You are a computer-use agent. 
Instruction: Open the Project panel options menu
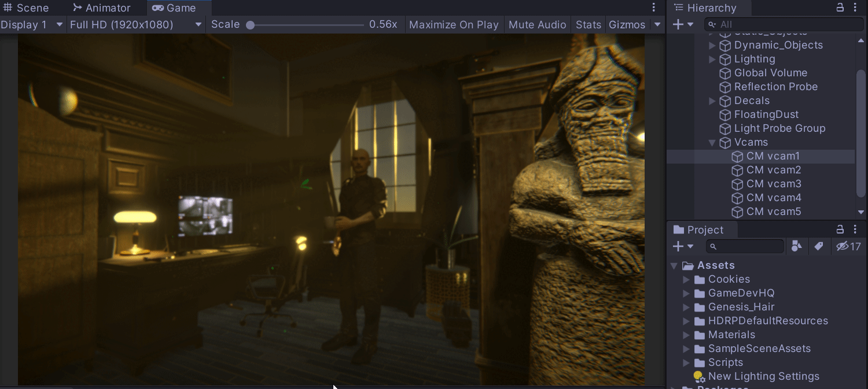coord(856,229)
